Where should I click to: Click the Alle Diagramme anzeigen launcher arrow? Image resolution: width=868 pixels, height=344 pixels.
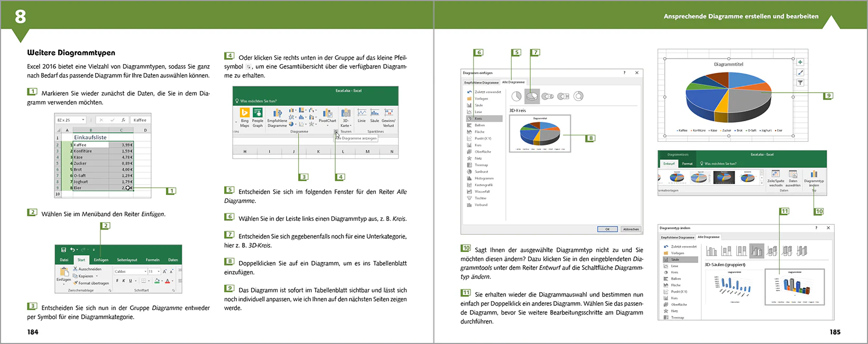pos(336,132)
